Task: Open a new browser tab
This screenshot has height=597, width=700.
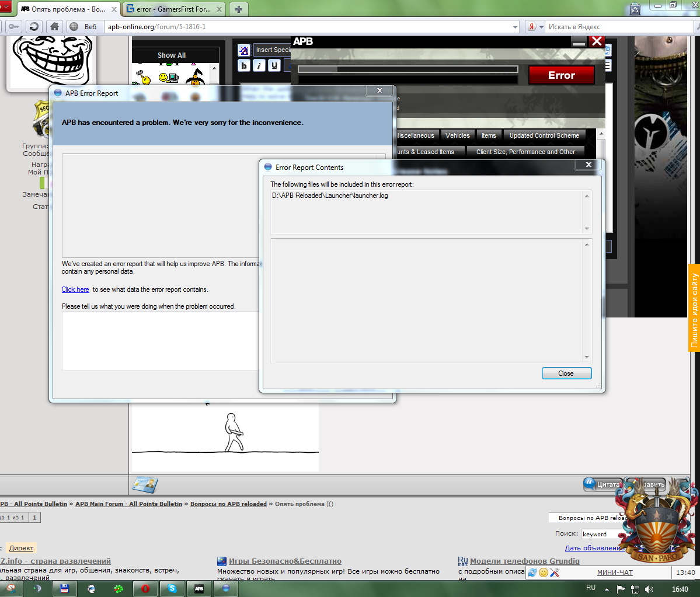Action: (239, 9)
